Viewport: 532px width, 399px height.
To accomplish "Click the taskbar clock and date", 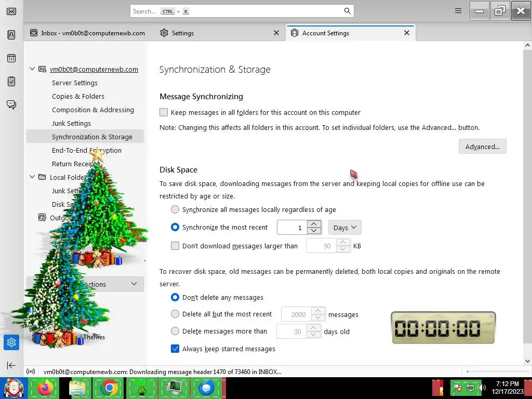I will (x=507, y=388).
